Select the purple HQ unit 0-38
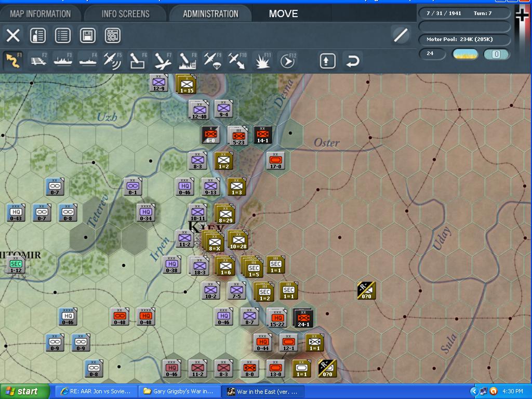 171,265
